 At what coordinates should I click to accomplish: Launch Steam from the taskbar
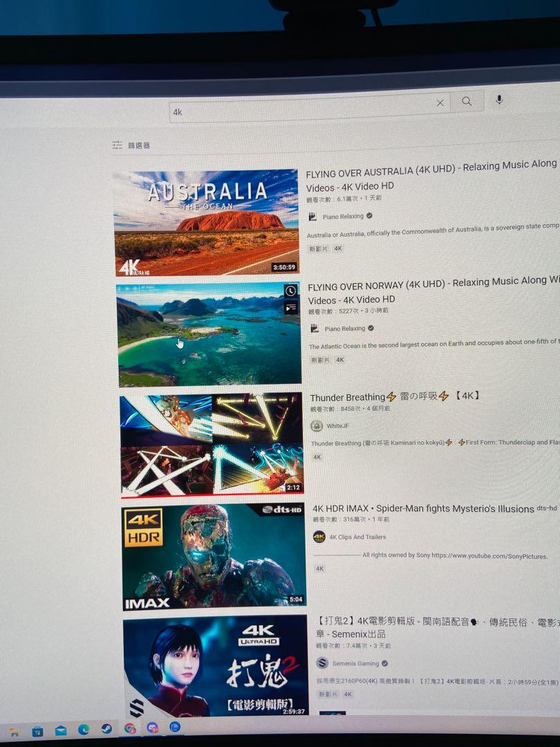tap(106, 729)
